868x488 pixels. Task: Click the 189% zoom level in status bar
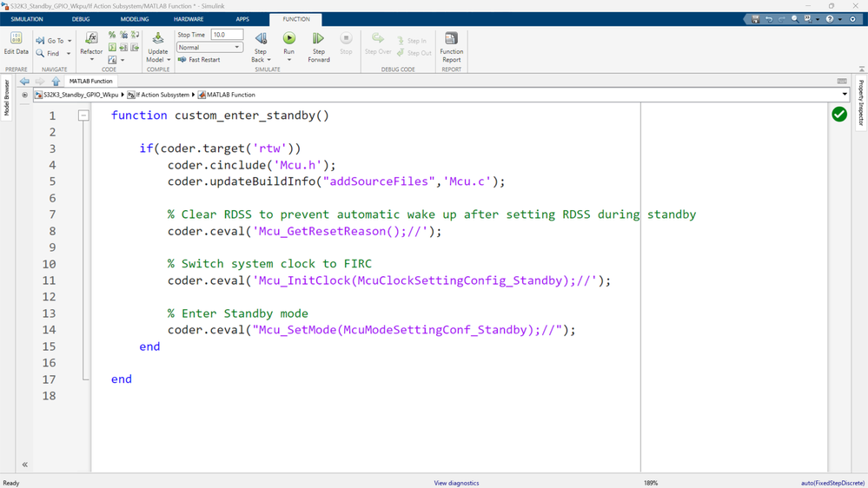pos(651,483)
